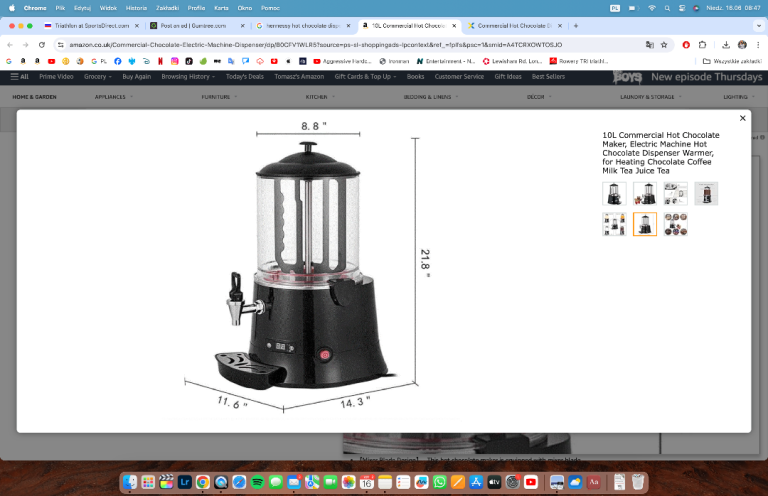The height and width of the screenshot is (496, 768).
Task: Expand the Kitchen category dropdown
Action: coord(320,97)
